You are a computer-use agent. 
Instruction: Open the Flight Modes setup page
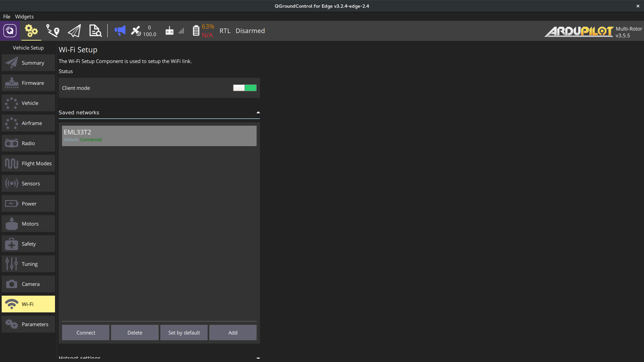tap(28, 163)
